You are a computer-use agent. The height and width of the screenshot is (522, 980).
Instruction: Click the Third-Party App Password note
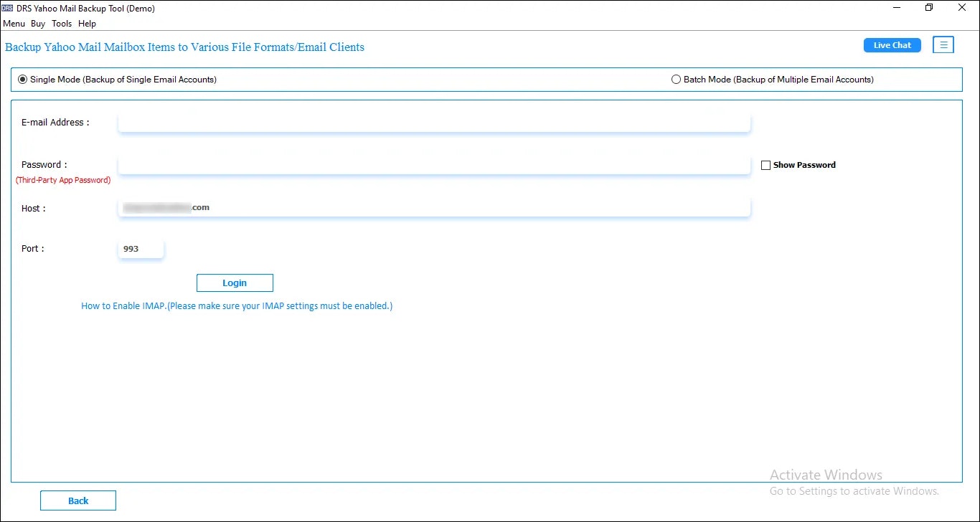[63, 181]
